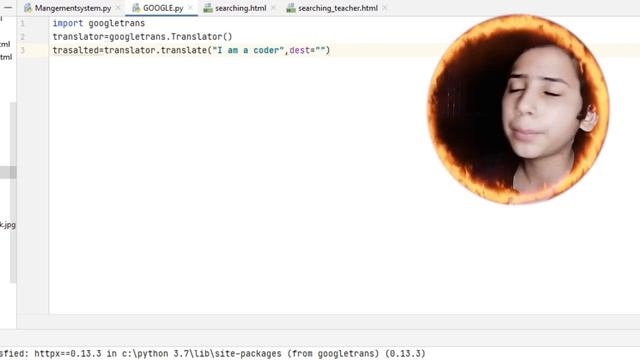The image size is (640, 360).
Task: Click the project panel vertical scrollbar
Action: (x=13, y=192)
